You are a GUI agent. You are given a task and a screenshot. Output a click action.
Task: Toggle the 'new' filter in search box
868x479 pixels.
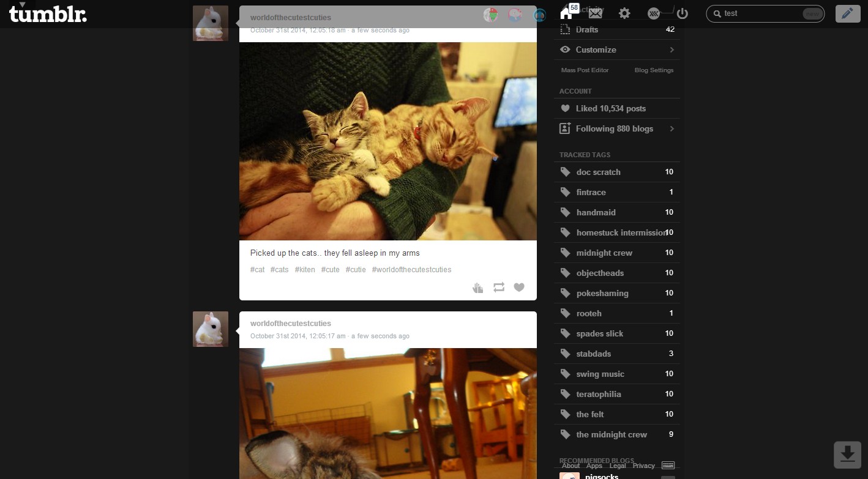click(812, 13)
